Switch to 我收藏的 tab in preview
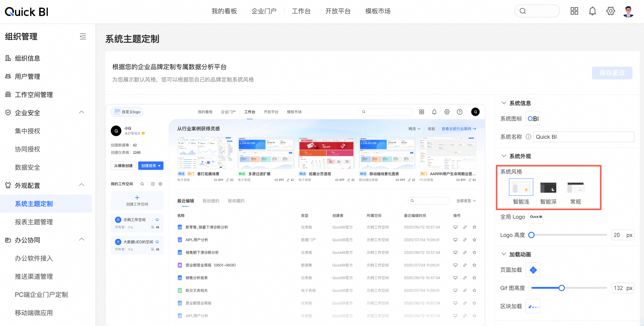Screen dimensions: 644x326 (236, 201)
